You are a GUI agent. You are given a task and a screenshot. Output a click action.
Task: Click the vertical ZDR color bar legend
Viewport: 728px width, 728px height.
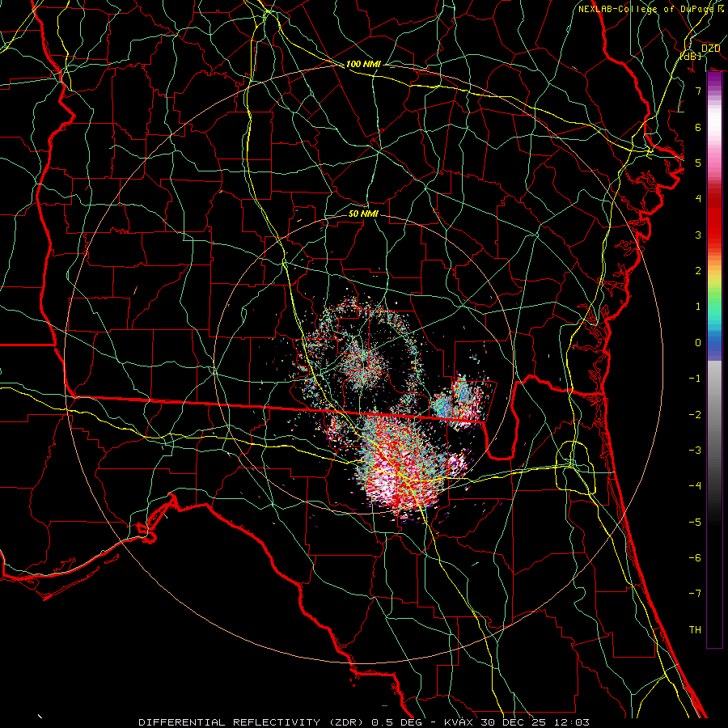(x=714, y=360)
